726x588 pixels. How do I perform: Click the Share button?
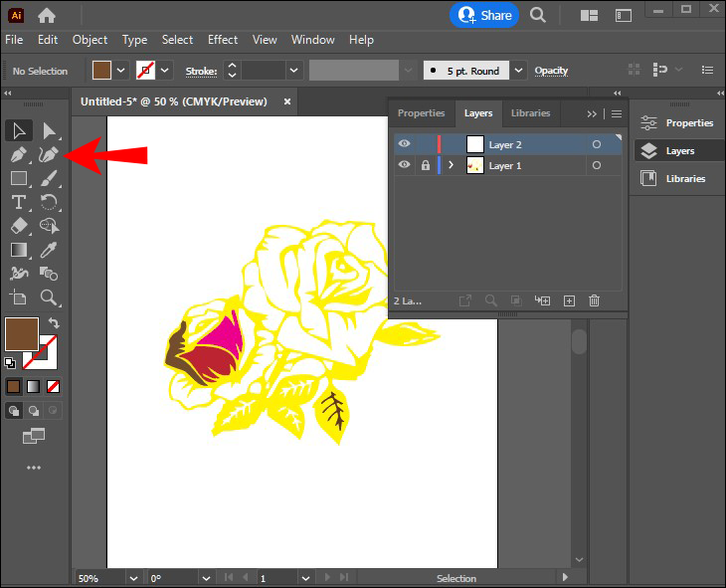(x=485, y=15)
